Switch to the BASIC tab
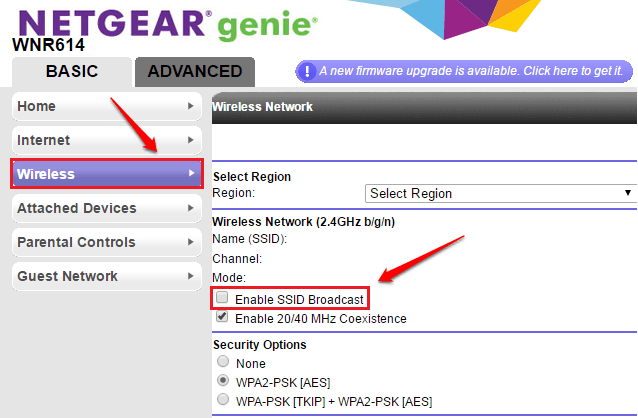This screenshot has height=418, width=638. click(71, 71)
